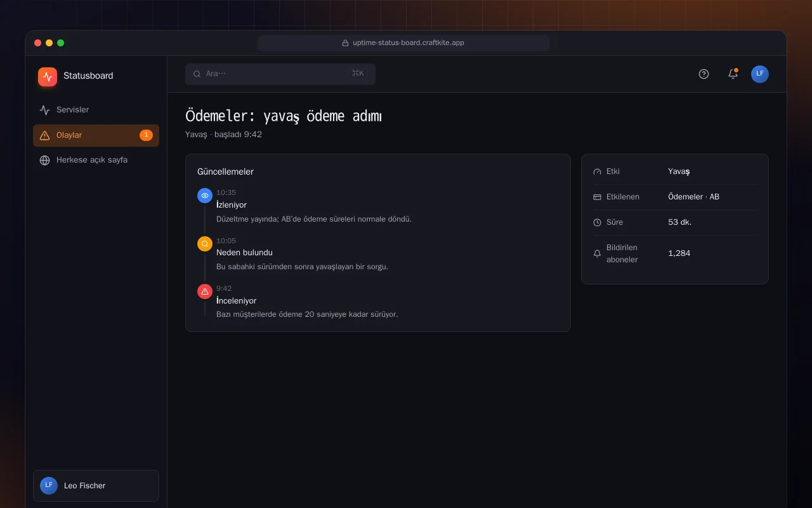The image size is (812, 508).
Task: Click the Leo Fischer avatar in the sidebar
Action: [x=49, y=486]
